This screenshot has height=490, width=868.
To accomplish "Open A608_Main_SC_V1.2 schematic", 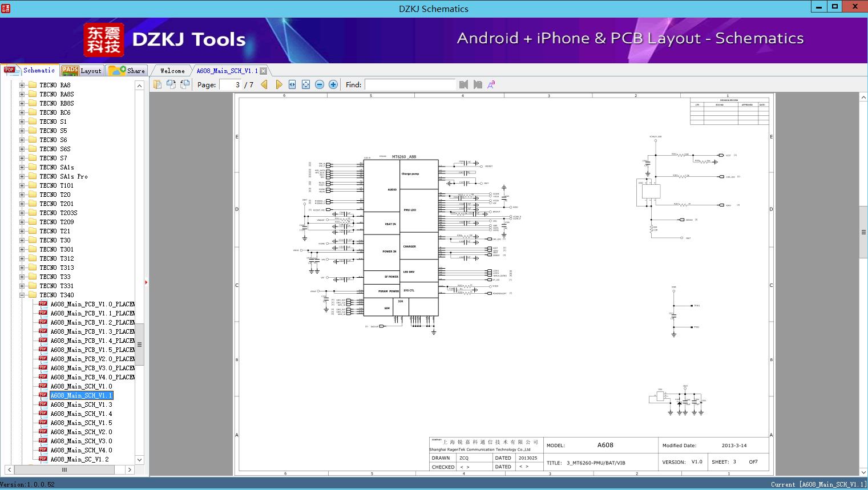I will [79, 459].
